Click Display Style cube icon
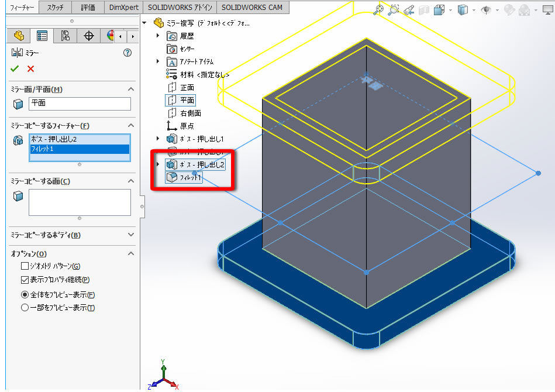 (x=463, y=10)
